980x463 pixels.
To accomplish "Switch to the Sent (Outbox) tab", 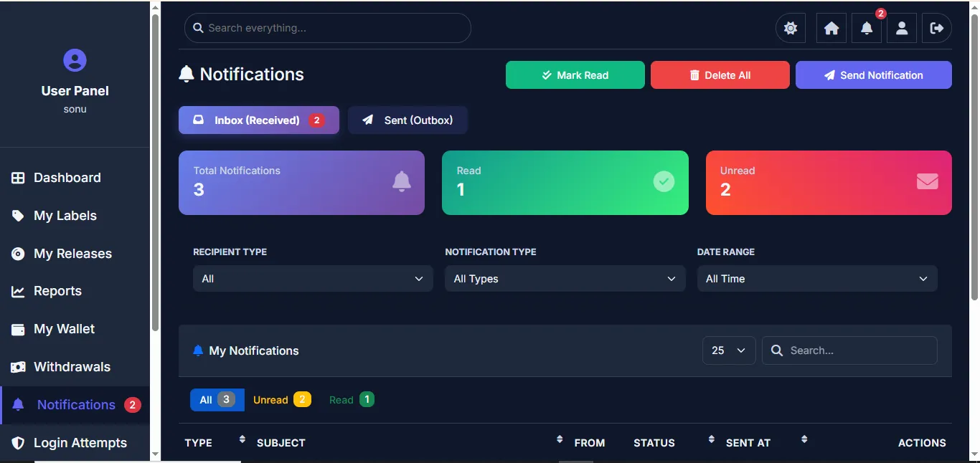I will [407, 120].
